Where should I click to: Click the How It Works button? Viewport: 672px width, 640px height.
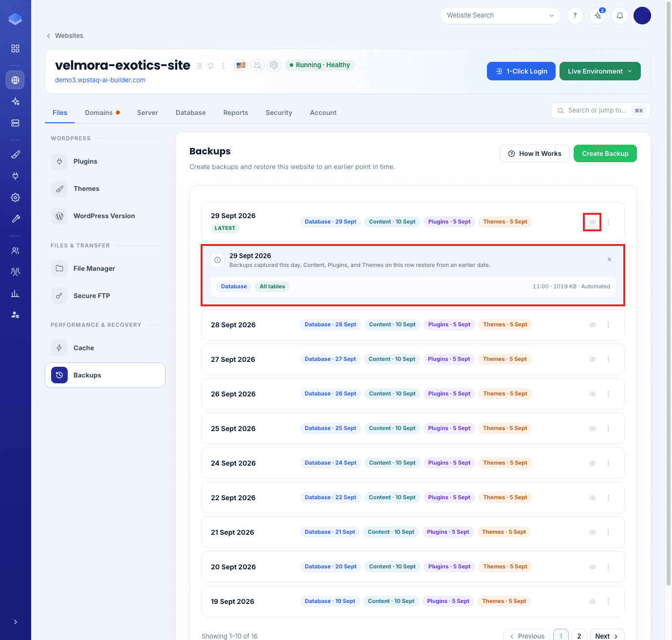click(x=535, y=153)
